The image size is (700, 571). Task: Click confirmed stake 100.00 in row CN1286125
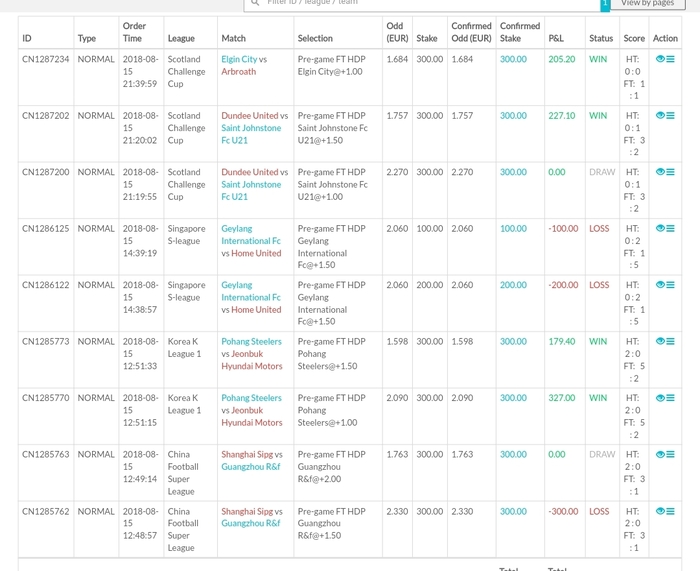[513, 229]
